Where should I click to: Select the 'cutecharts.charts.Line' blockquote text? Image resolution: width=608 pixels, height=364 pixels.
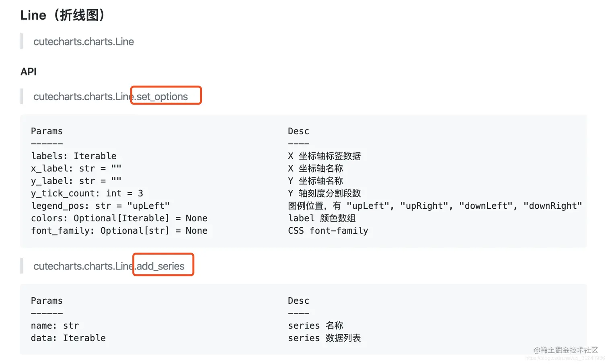click(84, 42)
